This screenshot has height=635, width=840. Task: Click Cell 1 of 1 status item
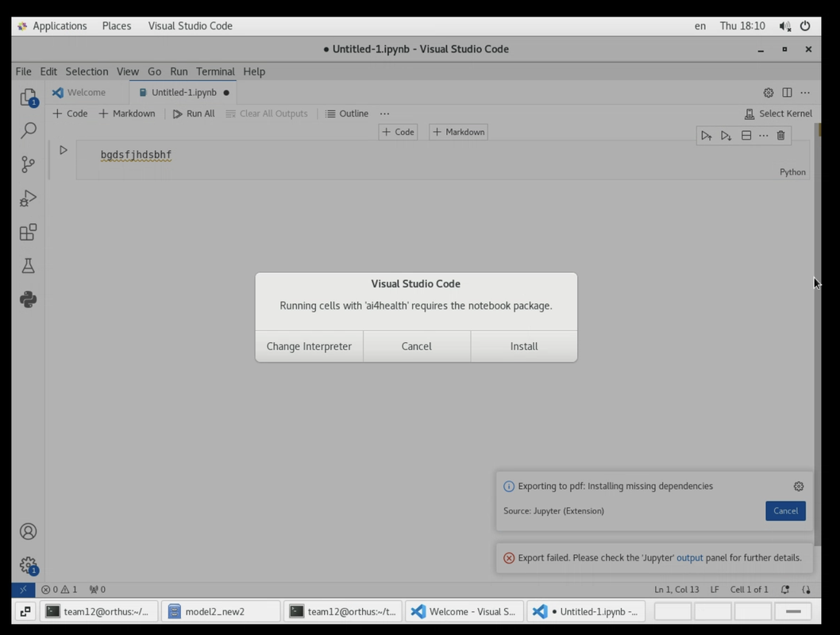[749, 590]
